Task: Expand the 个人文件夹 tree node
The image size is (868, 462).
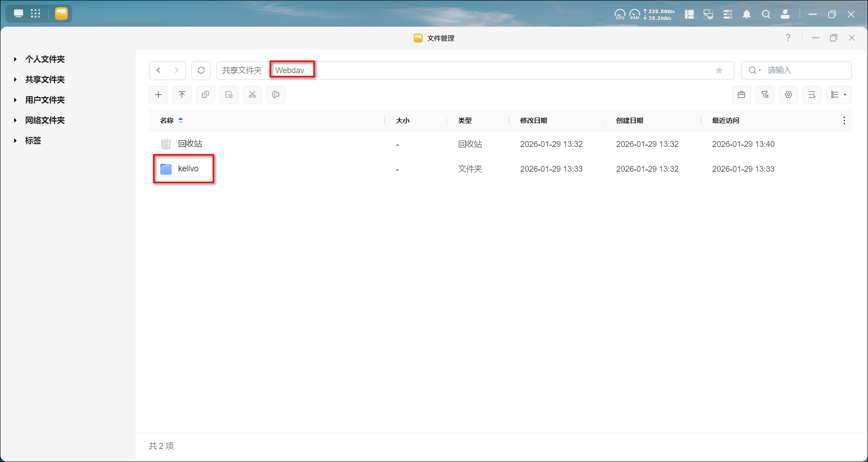Action: point(15,59)
